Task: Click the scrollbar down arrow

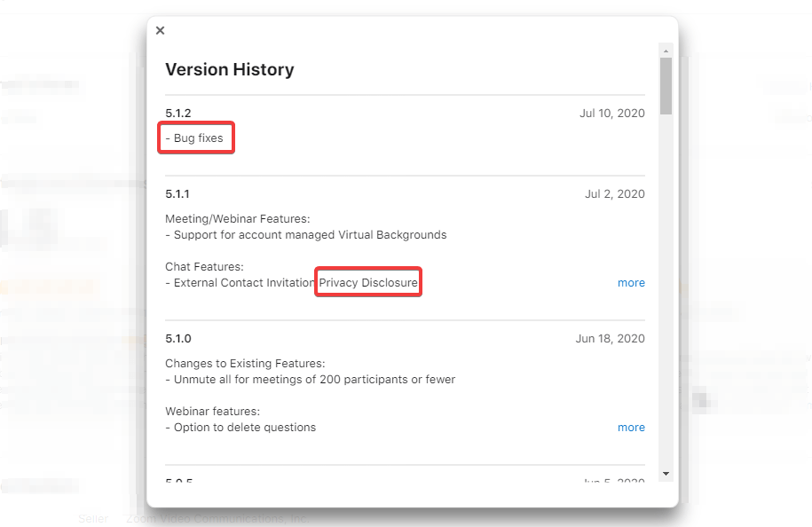Action: (x=666, y=474)
